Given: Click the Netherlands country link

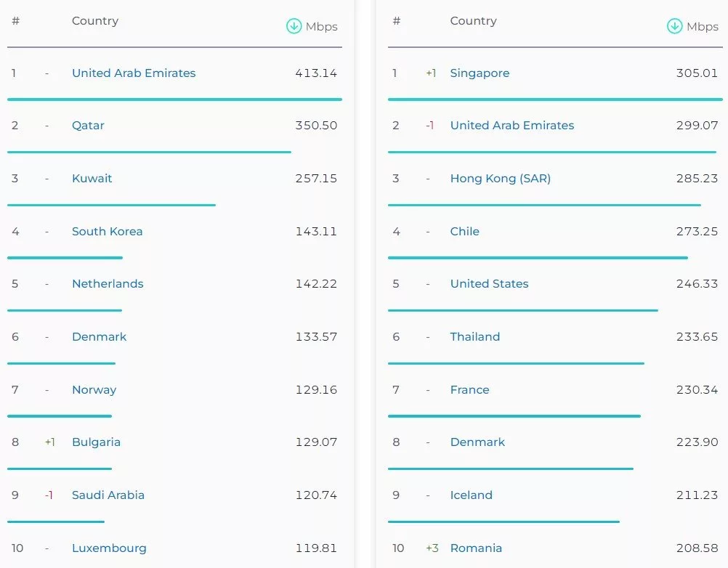Looking at the screenshot, I should pos(108,284).
